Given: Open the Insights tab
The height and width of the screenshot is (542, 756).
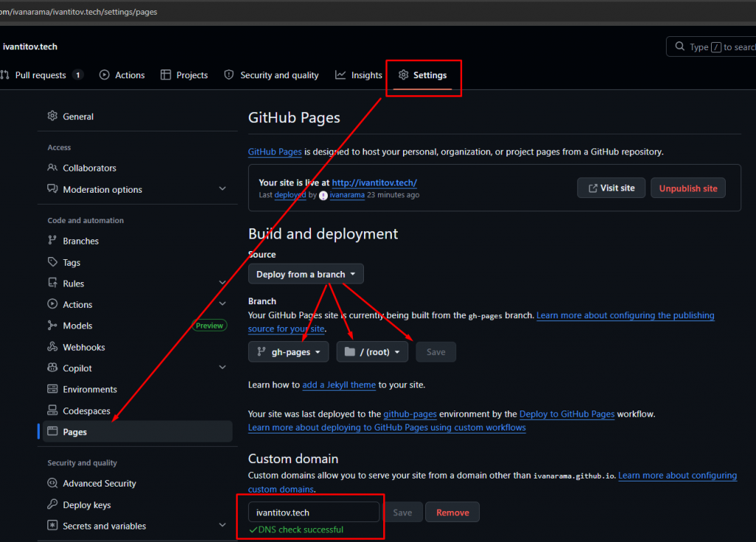Looking at the screenshot, I should click(359, 75).
